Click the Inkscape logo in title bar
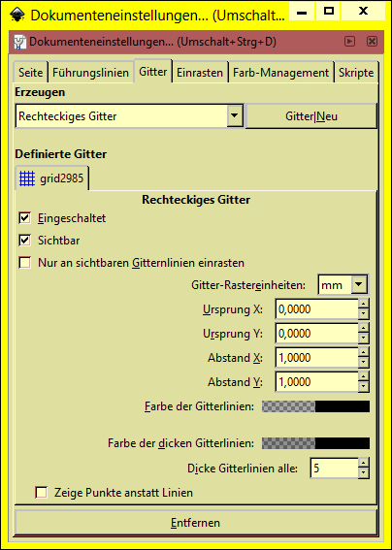Image resolution: width=392 pixels, height=550 pixels. [x=17, y=15]
